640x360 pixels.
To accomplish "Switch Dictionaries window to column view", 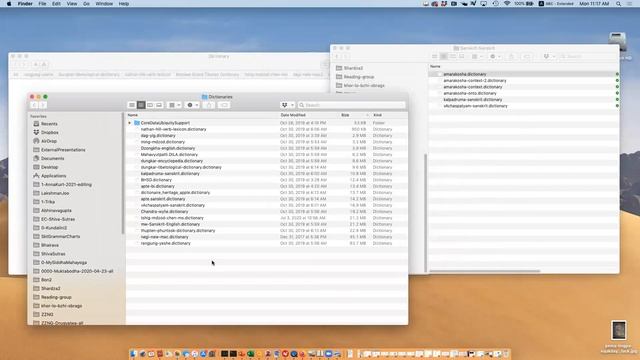I will [150, 105].
